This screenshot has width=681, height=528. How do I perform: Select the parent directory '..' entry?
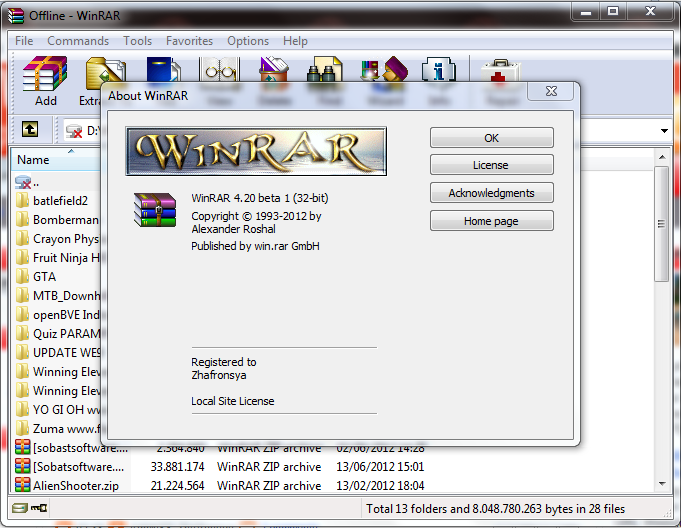pos(27,182)
